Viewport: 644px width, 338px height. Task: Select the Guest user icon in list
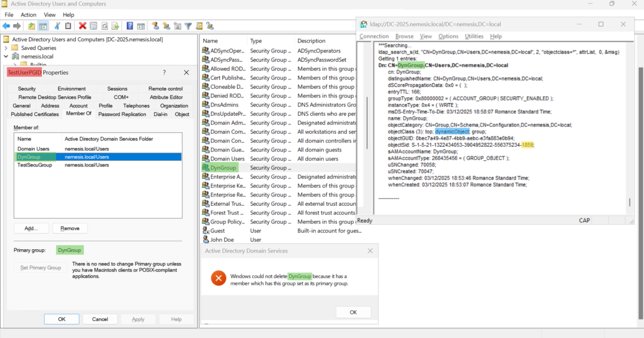[206, 231]
